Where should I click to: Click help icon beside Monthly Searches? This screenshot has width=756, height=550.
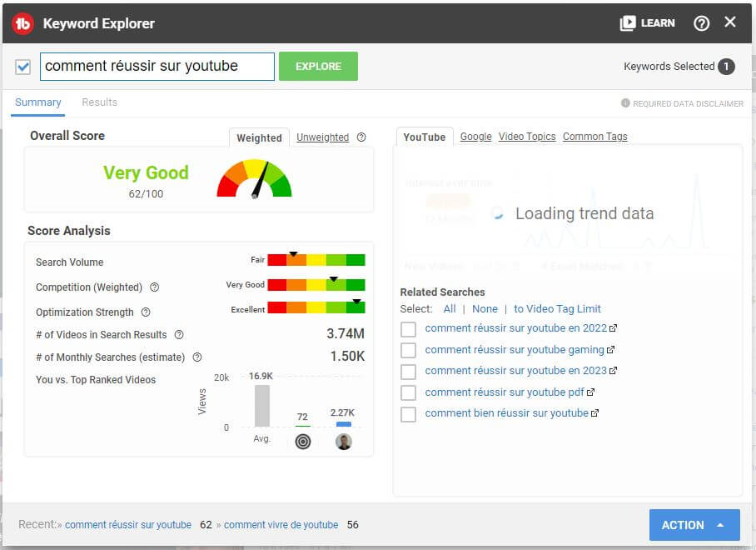pyautogui.click(x=197, y=357)
